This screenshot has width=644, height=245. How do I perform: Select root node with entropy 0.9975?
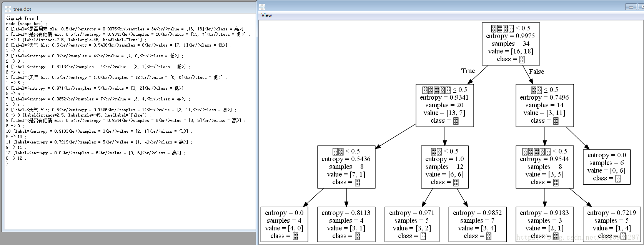511,44
